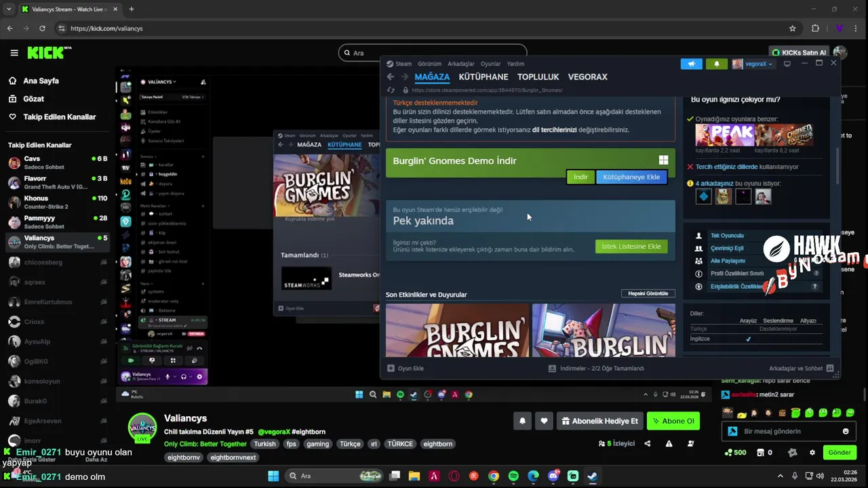This screenshot has height=488, width=868.
Task: Click the chat message input field
Action: (x=789, y=431)
